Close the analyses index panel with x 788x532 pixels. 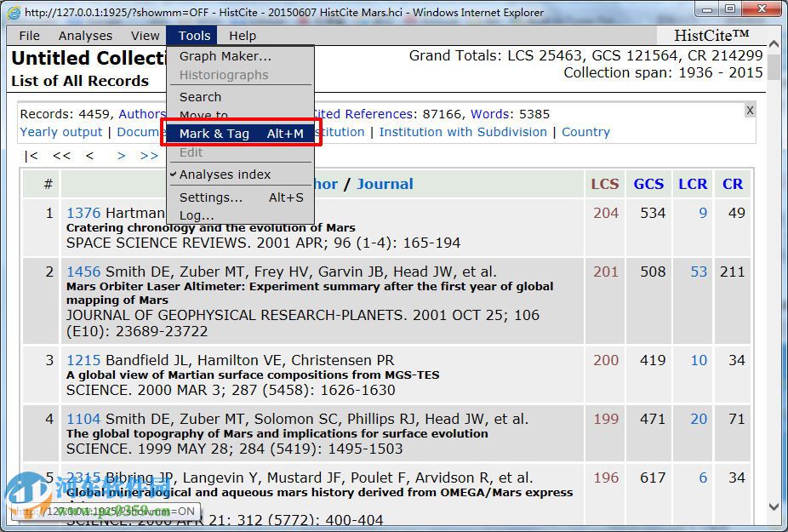coord(750,111)
